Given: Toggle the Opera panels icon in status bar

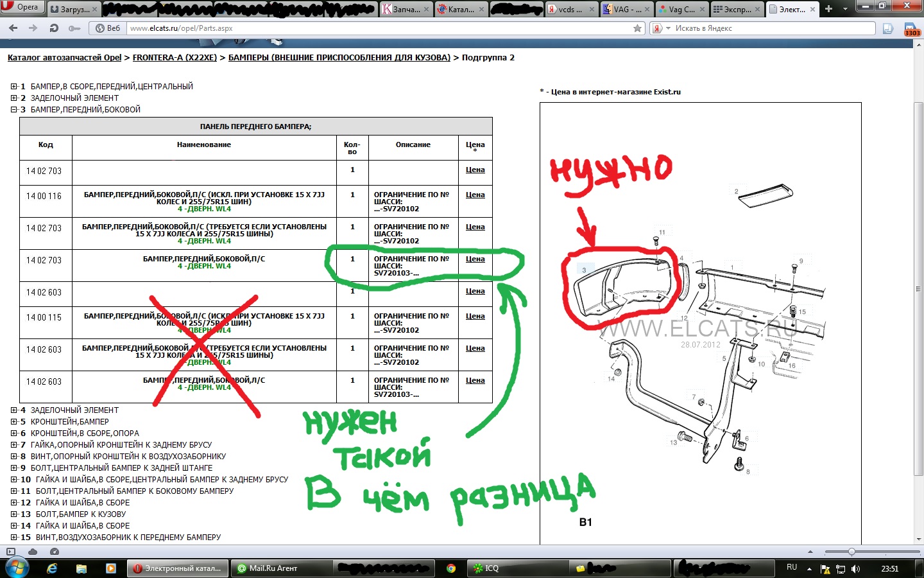Looking at the screenshot, I should [11, 552].
